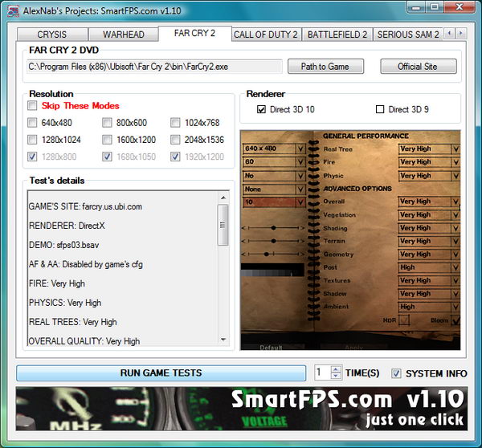Click RUN GAME TESTS button
482x448 pixels.
click(x=161, y=373)
